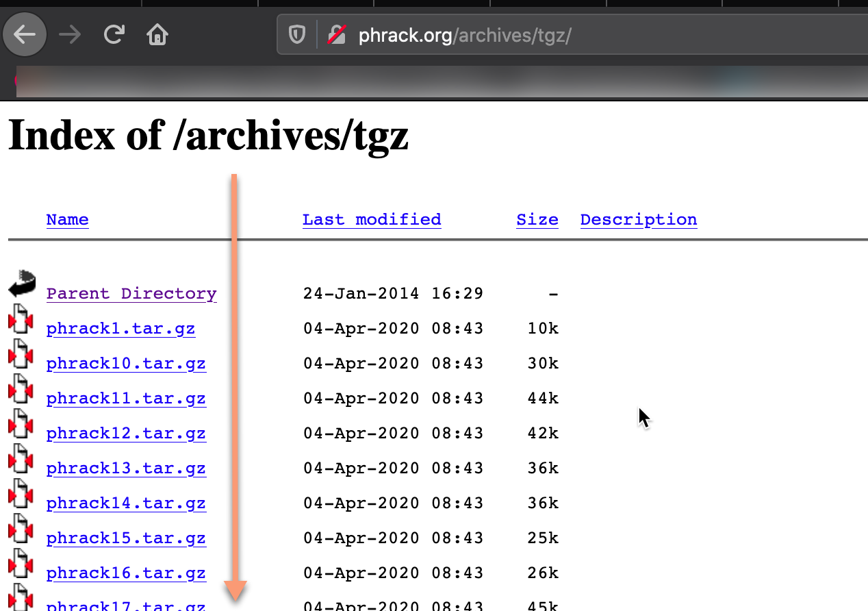This screenshot has height=611, width=868.
Task: Download phrack1.tar.gz
Action: [x=120, y=329]
